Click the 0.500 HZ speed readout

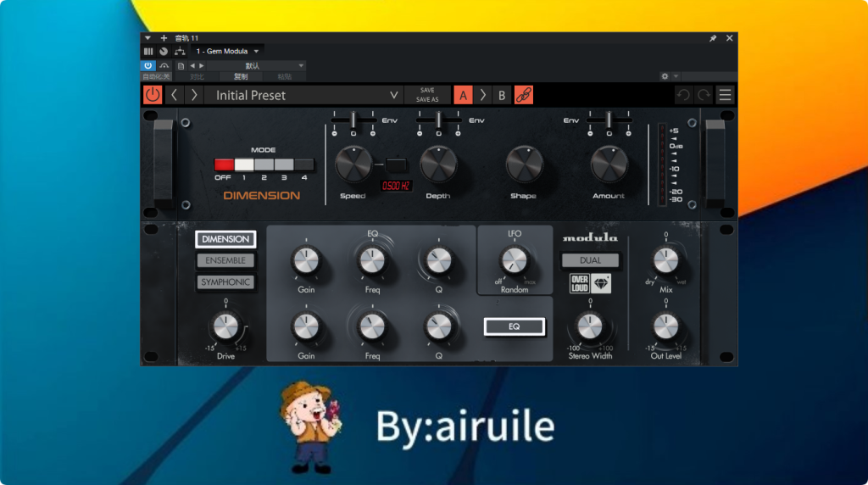[396, 186]
